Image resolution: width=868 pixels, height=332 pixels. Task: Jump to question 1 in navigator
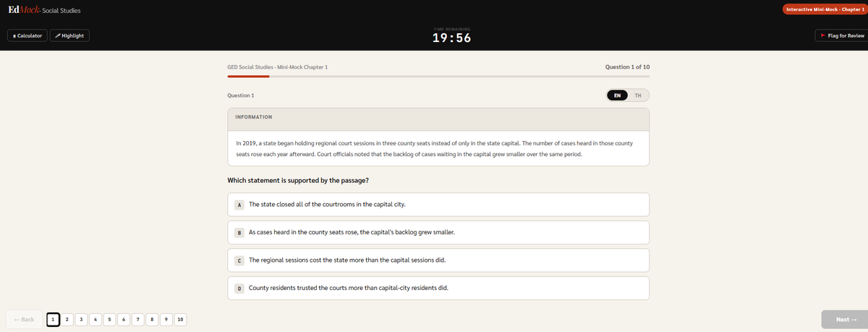click(x=53, y=320)
